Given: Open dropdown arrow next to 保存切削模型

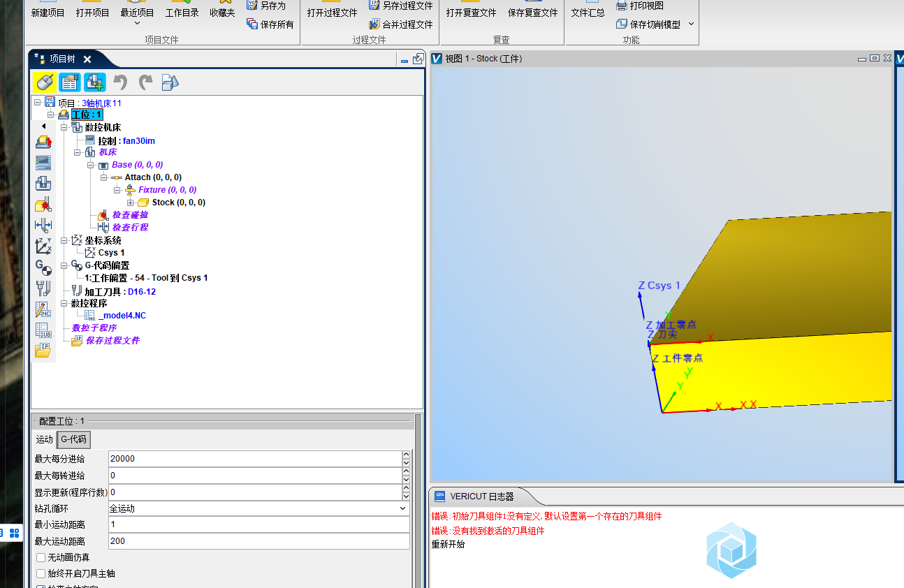Looking at the screenshot, I should [691, 24].
